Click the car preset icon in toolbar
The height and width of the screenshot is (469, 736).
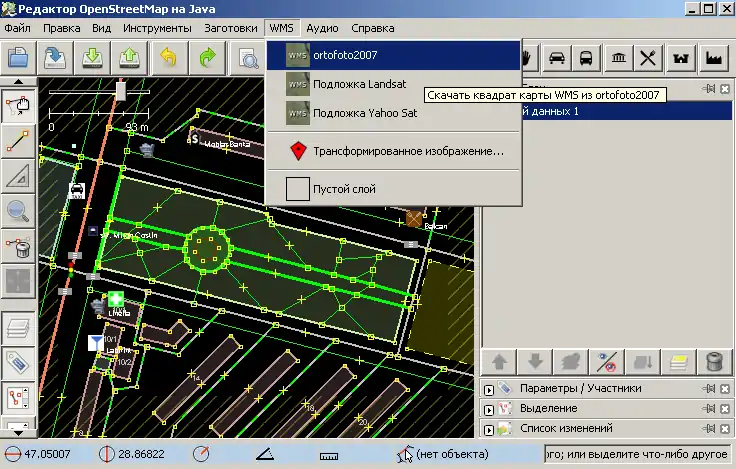(557, 57)
